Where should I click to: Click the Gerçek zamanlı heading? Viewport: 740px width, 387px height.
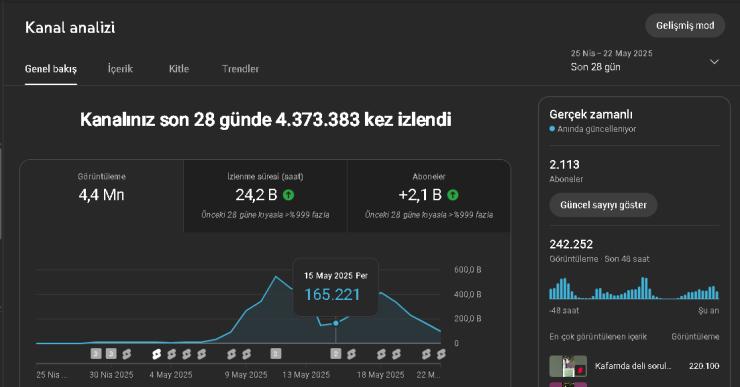tap(591, 114)
